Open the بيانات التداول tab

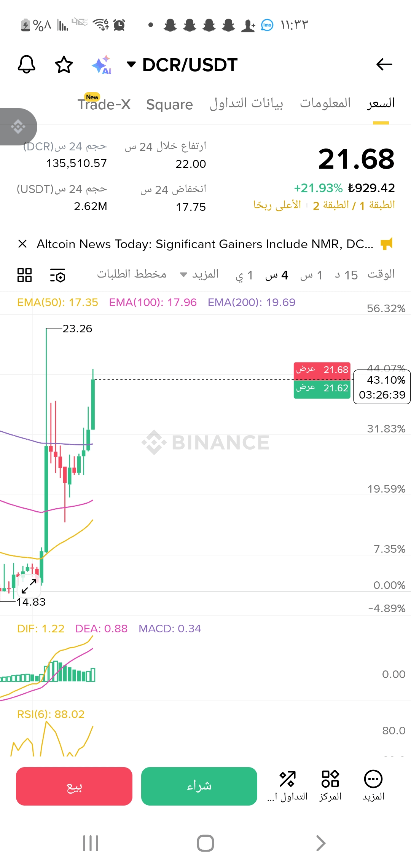(246, 103)
